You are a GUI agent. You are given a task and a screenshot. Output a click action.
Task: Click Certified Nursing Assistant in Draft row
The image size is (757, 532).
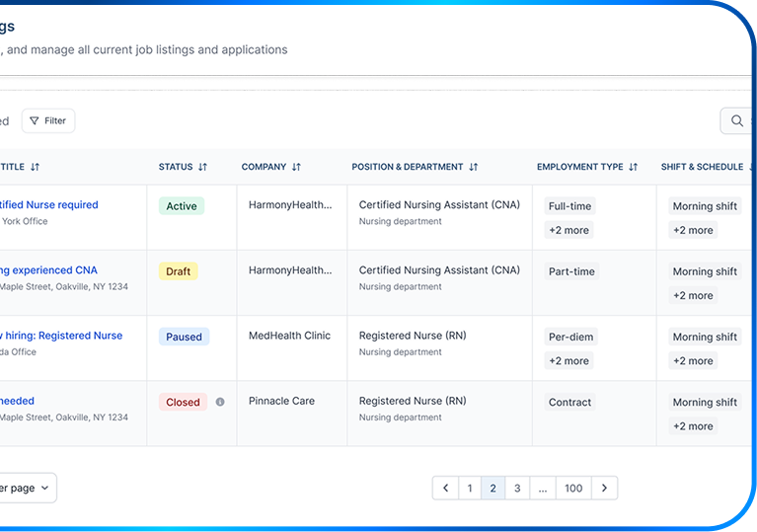[x=439, y=270]
